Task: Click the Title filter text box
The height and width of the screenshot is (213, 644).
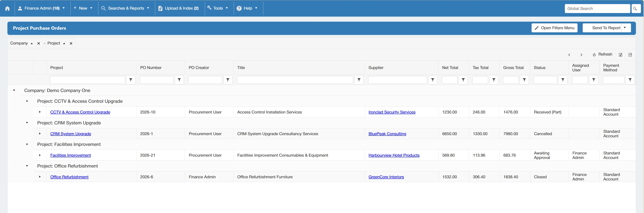Action: tap(295, 80)
